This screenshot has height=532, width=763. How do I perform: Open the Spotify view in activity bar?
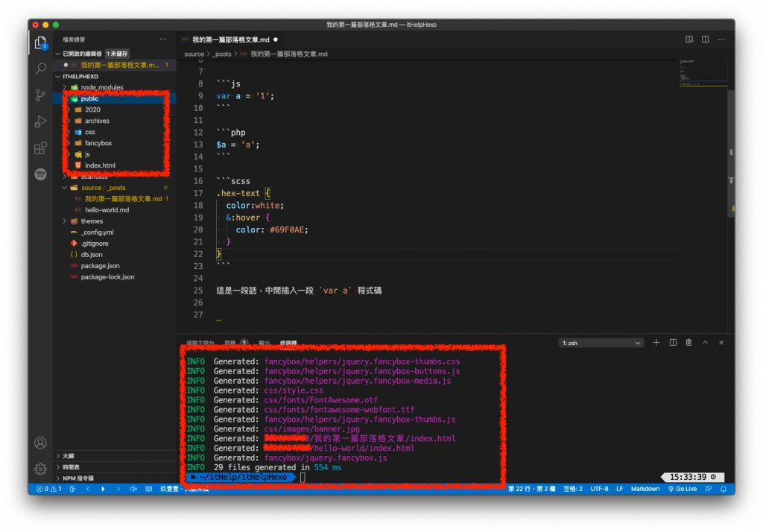41,174
